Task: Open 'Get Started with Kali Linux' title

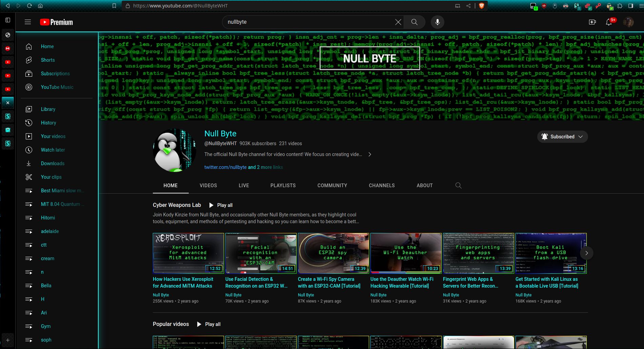Action: pyautogui.click(x=547, y=283)
